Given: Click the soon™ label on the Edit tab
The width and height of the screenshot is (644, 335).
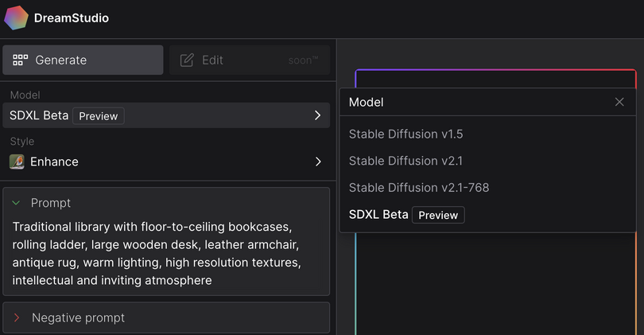Looking at the screenshot, I should click(x=303, y=60).
